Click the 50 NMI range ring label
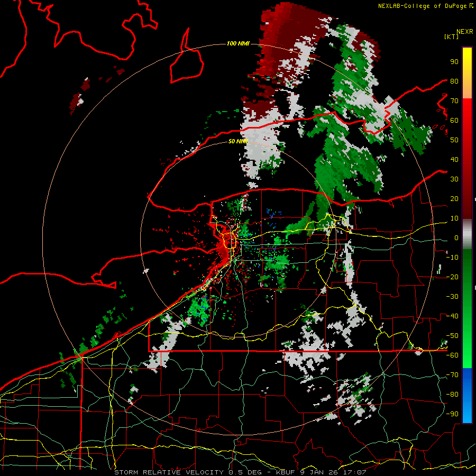The image size is (476, 476). [238, 141]
